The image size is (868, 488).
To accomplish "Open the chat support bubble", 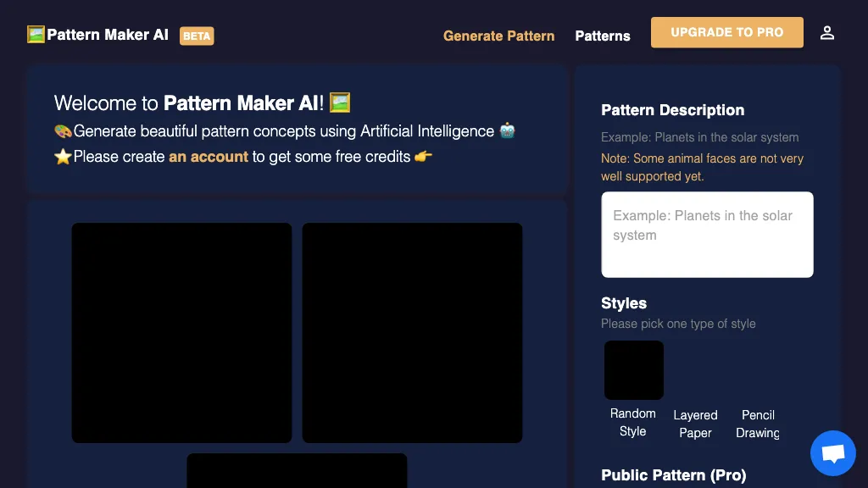I will point(832,452).
